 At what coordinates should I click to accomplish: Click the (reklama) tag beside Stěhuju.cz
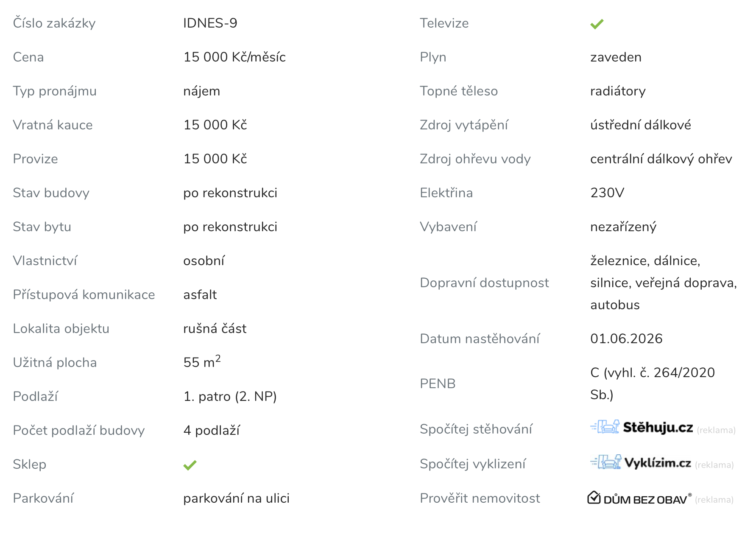tap(716, 430)
